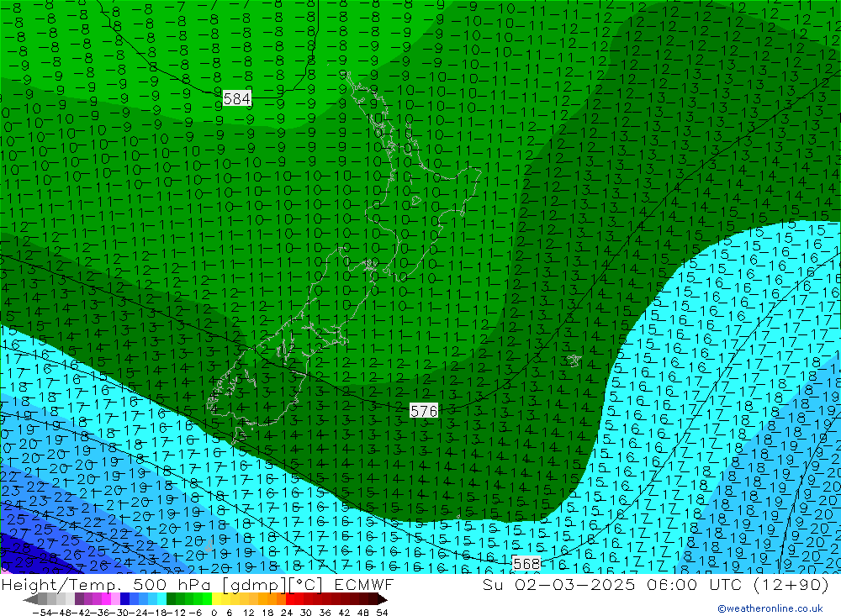The width and height of the screenshot is (841, 616).
Task: Open the weatheronline.co.uk copyright link
Action: tap(770, 608)
